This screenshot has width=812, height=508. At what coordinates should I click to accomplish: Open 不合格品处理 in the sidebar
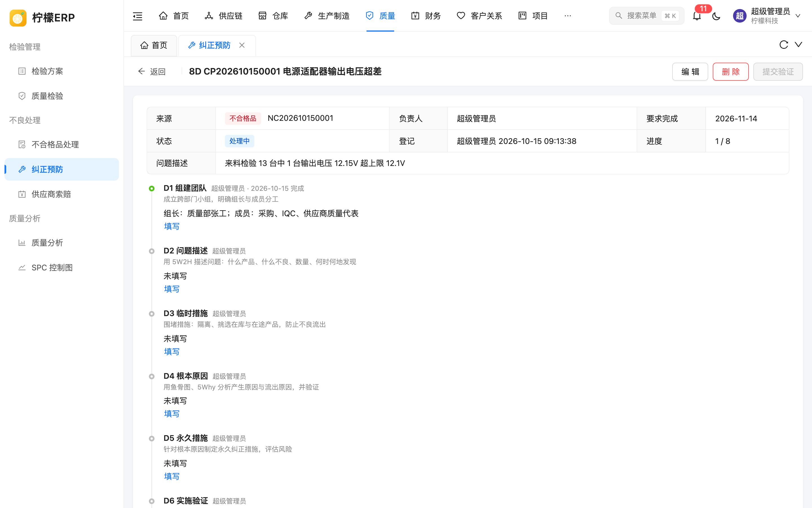62,144
